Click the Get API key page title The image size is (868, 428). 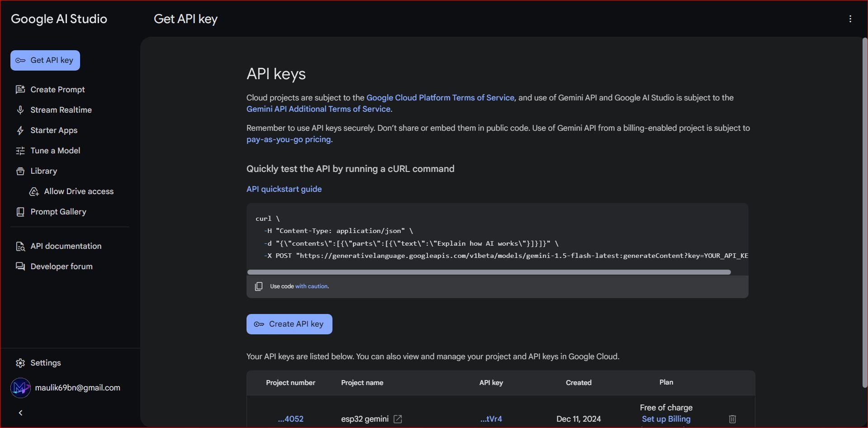point(185,19)
